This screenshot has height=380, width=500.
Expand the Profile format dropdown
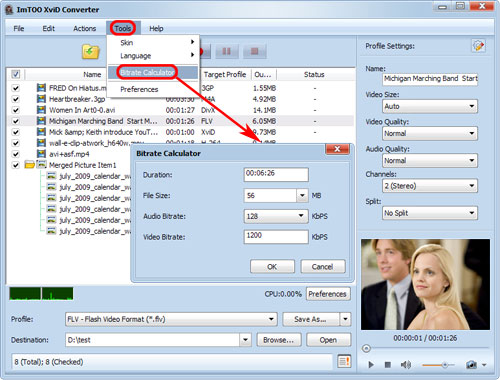pos(271,319)
